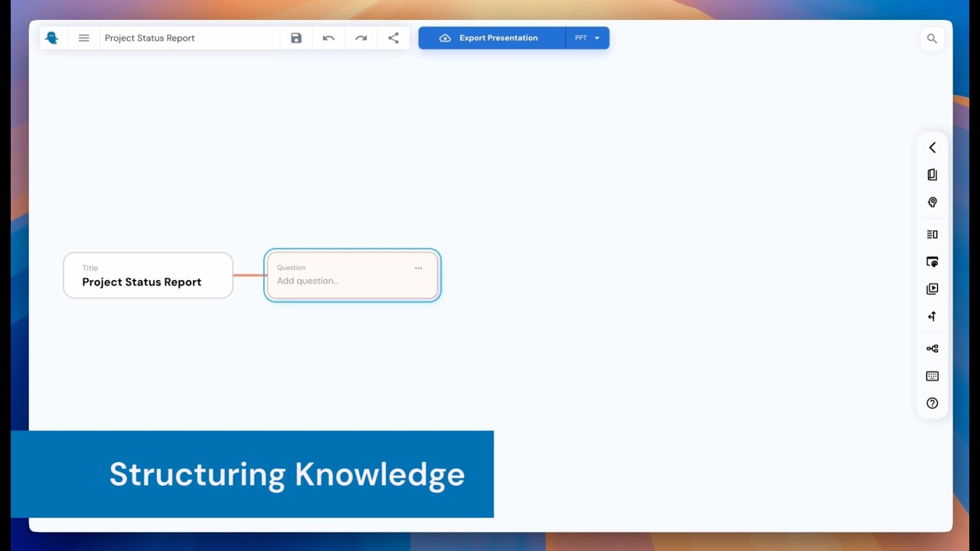Redo the last action
The image size is (980, 551).
tap(361, 38)
